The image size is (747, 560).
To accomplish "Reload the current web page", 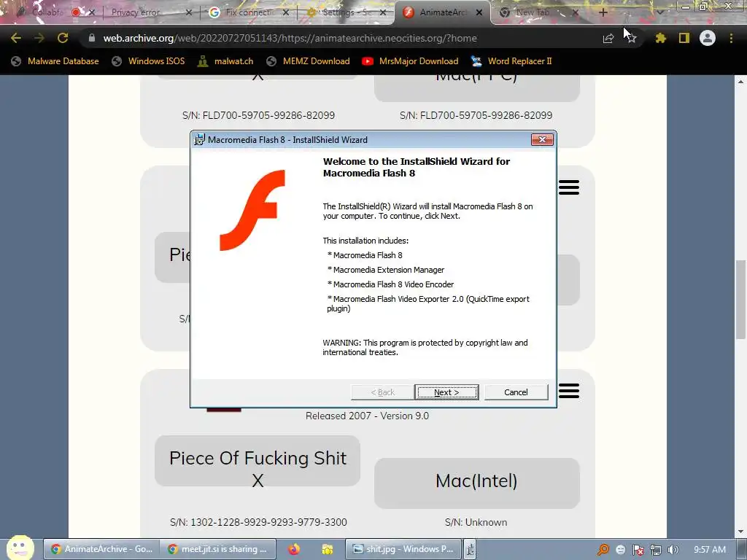I will point(63,38).
